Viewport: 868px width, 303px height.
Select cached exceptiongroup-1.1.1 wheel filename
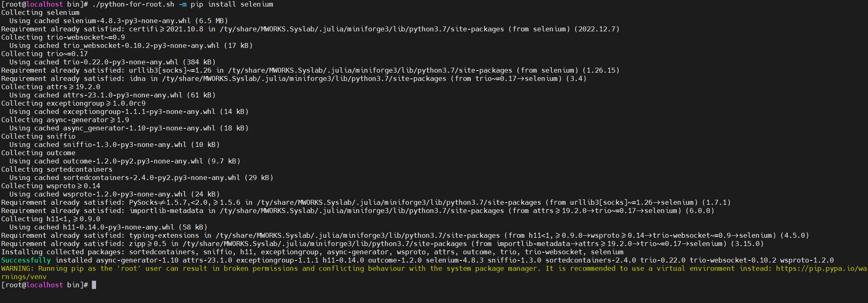[x=139, y=112]
